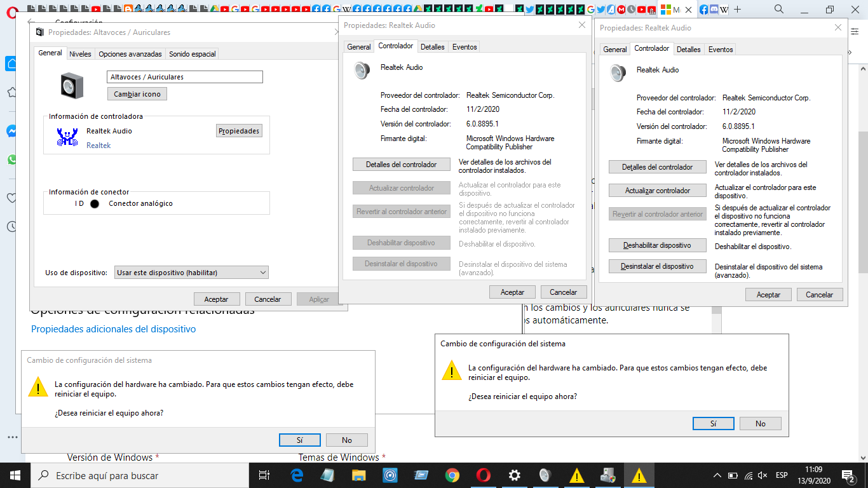The width and height of the screenshot is (868, 488).
Task: Click the 'Escribe aquí para buscar' search box
Action: (x=140, y=475)
